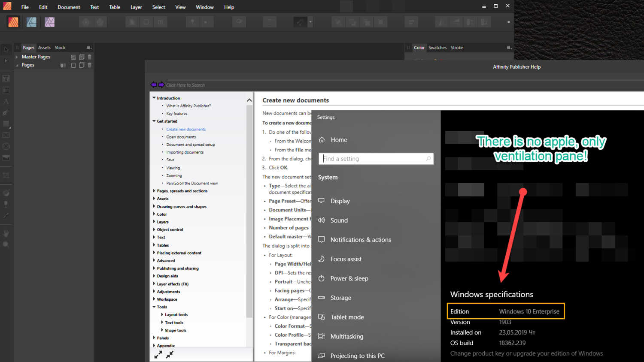The image size is (644, 362).
Task: Select the View hand tool
Action: pyautogui.click(x=6, y=233)
